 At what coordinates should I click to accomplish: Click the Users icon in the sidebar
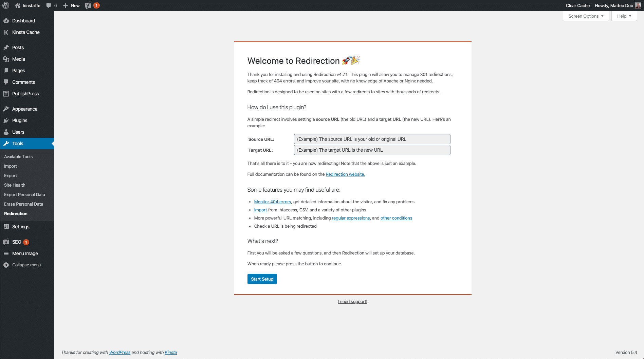click(6, 132)
